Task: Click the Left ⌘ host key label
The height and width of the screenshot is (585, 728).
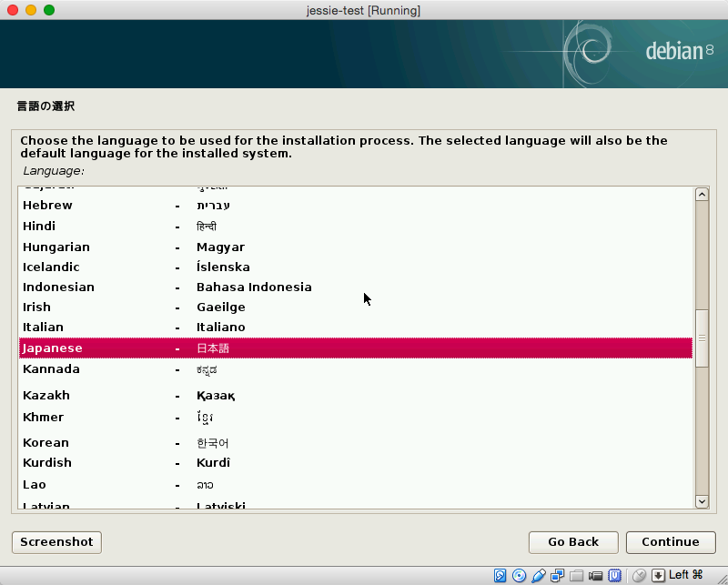Action: point(685,575)
